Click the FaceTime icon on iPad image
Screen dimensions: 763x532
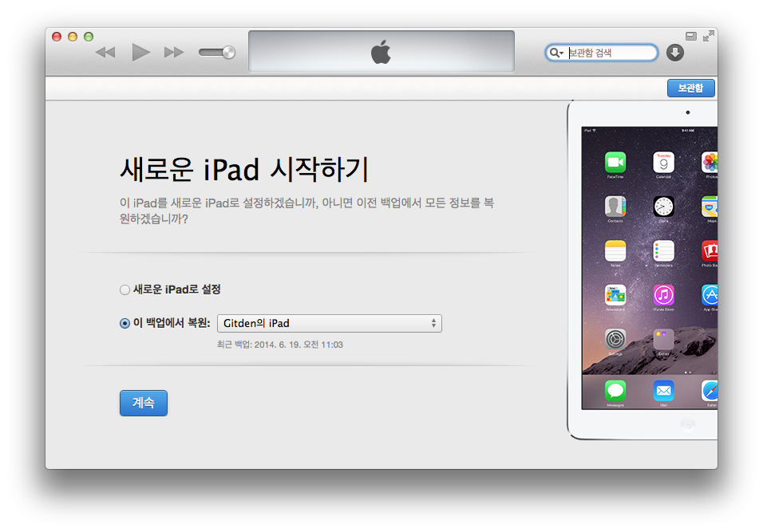click(x=615, y=162)
